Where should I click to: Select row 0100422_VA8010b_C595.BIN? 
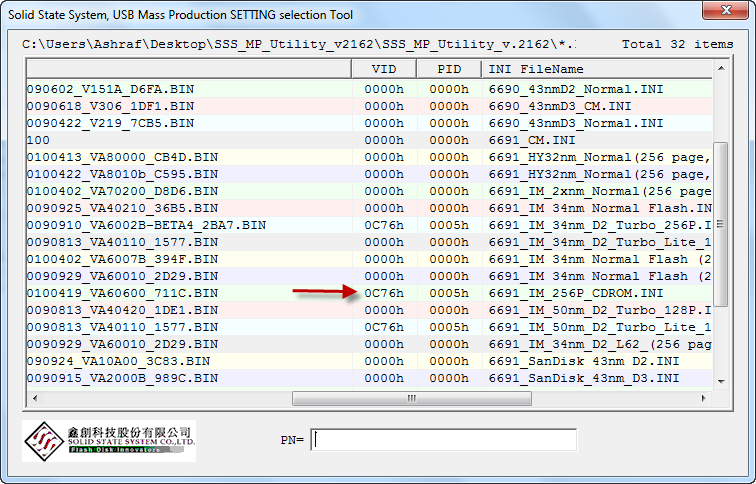[369, 174]
